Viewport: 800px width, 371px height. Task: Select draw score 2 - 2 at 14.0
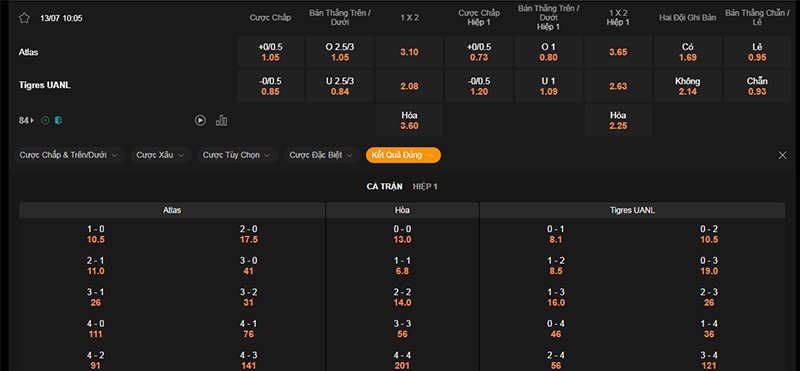coord(403,298)
